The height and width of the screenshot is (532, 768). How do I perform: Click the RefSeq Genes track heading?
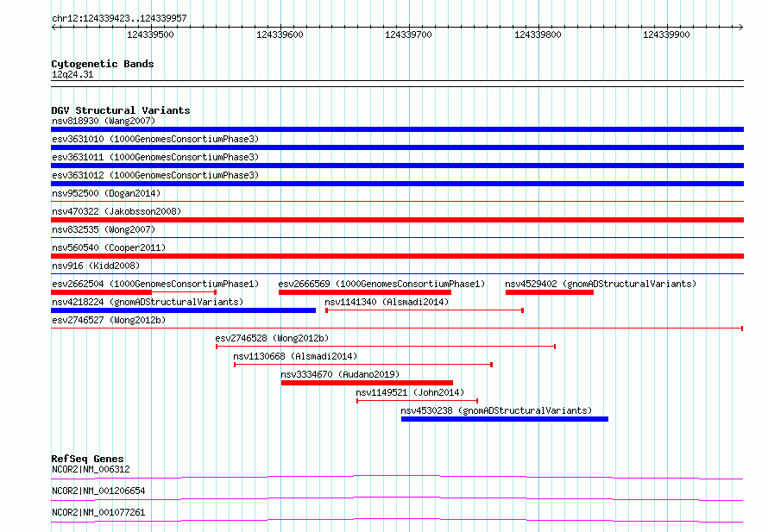(88, 459)
